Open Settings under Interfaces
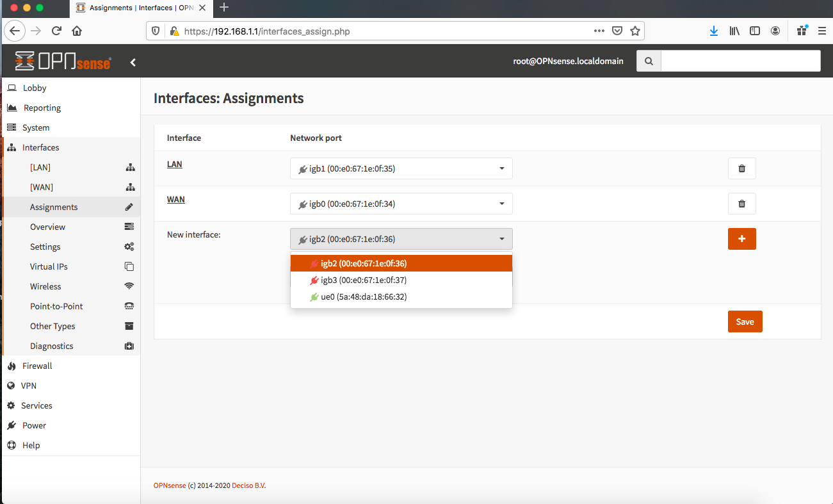The image size is (833, 504). 70,247
